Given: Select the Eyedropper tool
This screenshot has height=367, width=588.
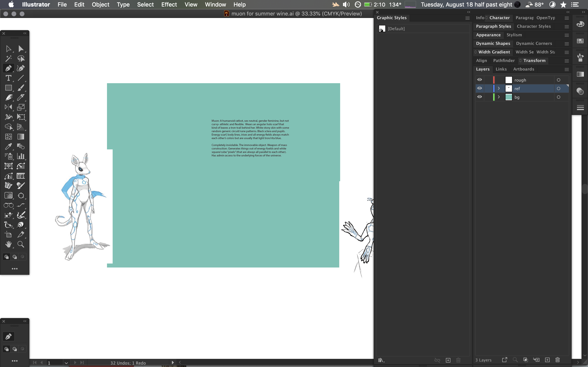Looking at the screenshot, I should click(9, 146).
